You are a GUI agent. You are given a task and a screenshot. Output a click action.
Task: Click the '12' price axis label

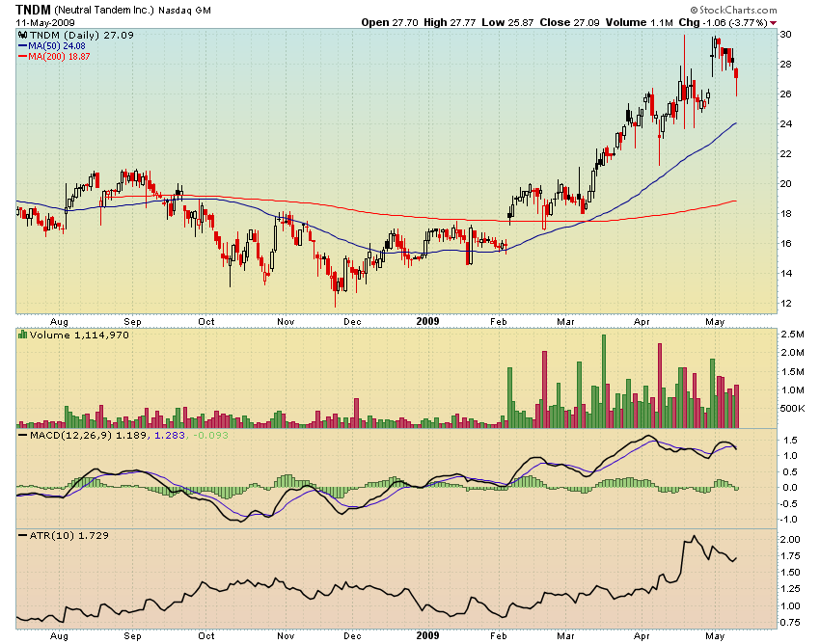[x=785, y=303]
